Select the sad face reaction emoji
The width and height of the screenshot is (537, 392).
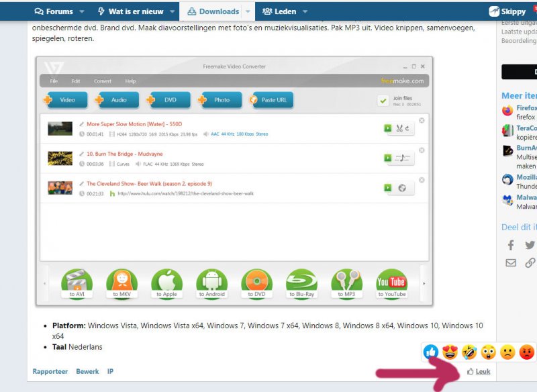click(507, 352)
